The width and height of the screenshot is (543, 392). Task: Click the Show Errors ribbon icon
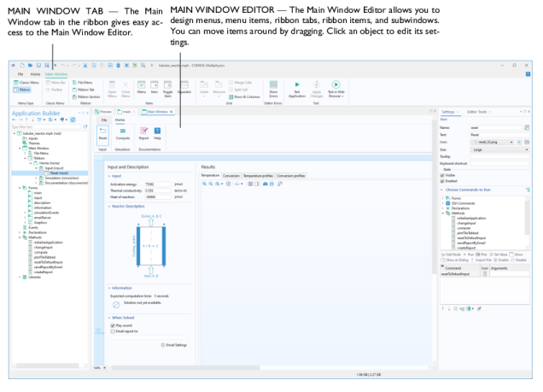click(273, 86)
